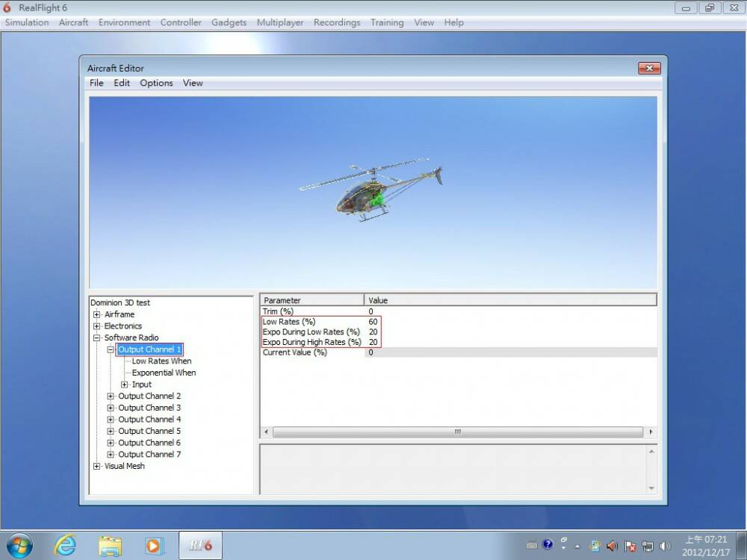This screenshot has width=747, height=560.
Task: Open the Recordings menu
Action: [337, 22]
